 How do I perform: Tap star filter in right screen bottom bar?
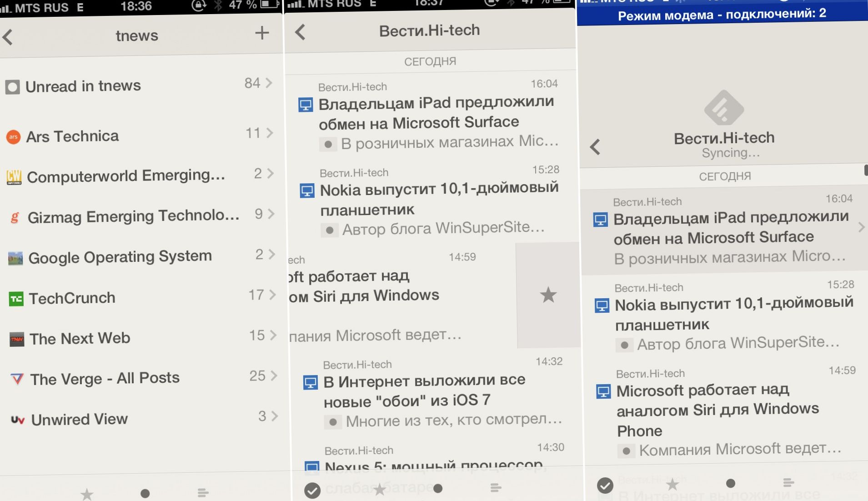(x=672, y=484)
